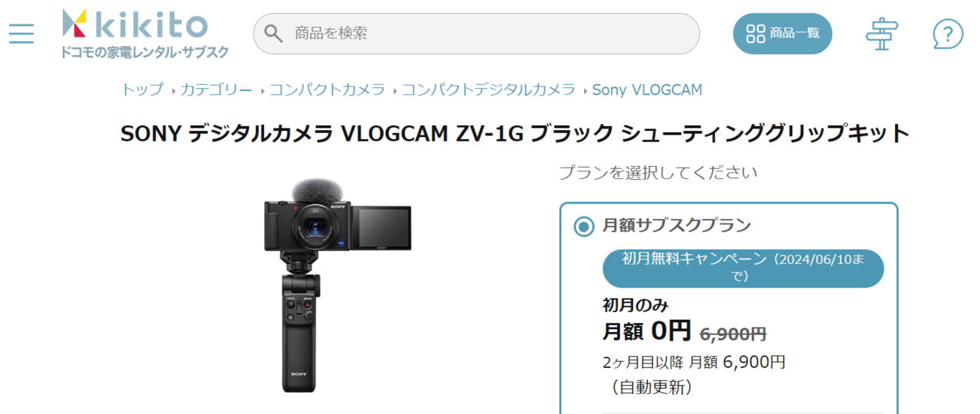The image size is (980, 414).
Task: Click the 初月無料キャンペーン badge
Action: click(743, 268)
